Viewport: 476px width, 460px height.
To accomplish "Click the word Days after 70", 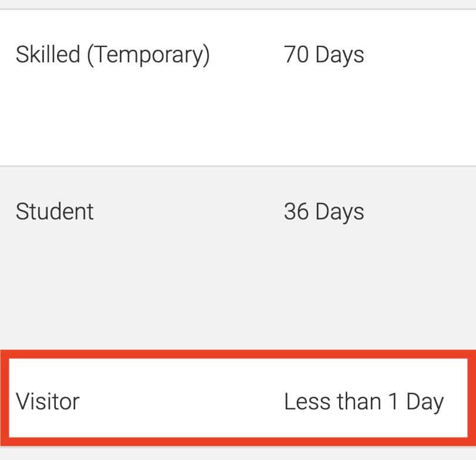I will click(x=340, y=55).
